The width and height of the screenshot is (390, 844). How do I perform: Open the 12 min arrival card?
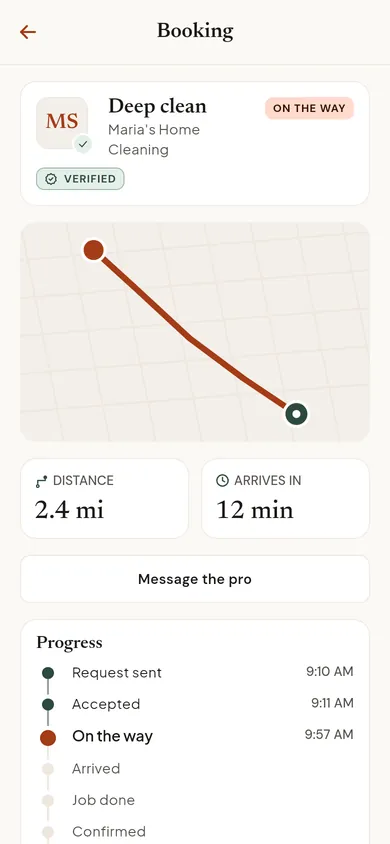coord(286,498)
